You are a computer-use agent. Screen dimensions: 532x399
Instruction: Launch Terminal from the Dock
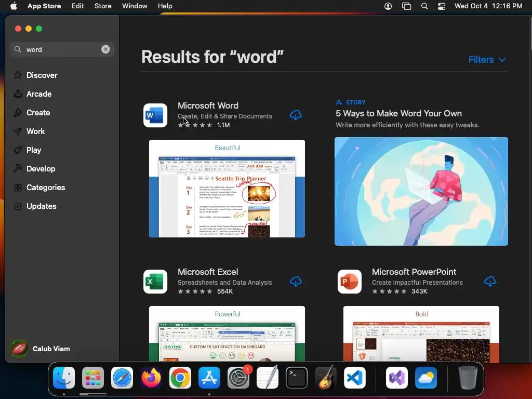(x=297, y=378)
